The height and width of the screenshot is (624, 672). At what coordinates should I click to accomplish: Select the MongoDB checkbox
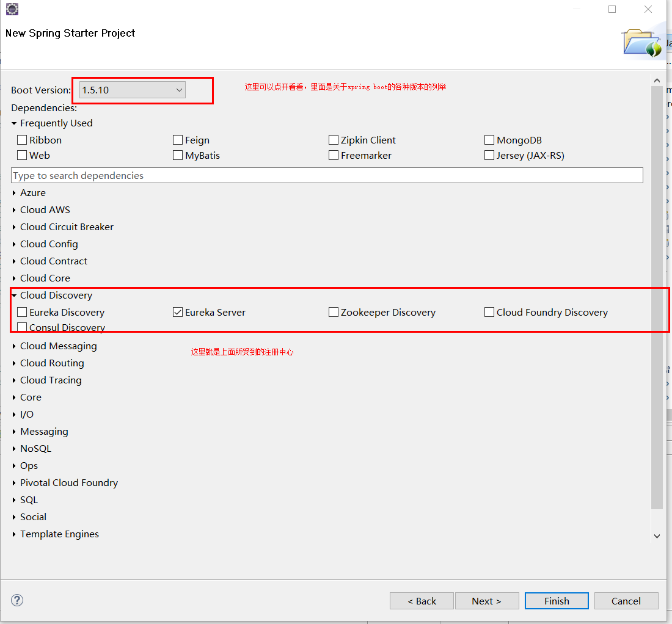[x=489, y=140]
